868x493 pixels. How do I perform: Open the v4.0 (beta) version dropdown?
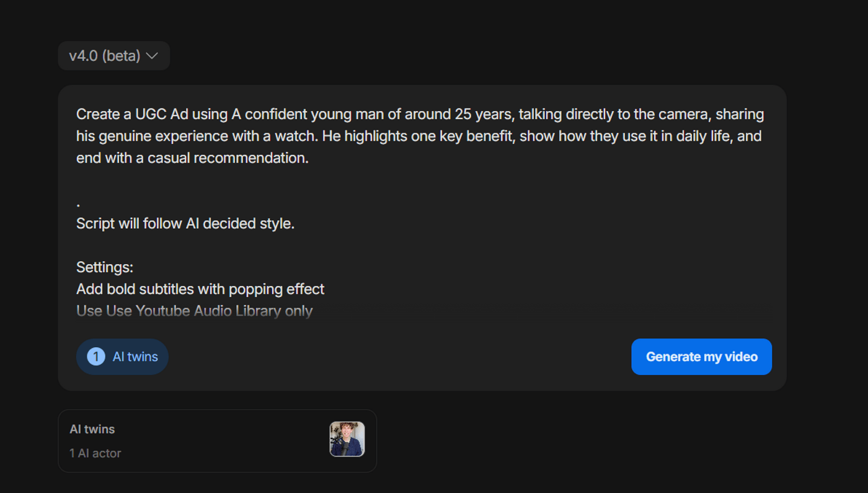tap(113, 55)
